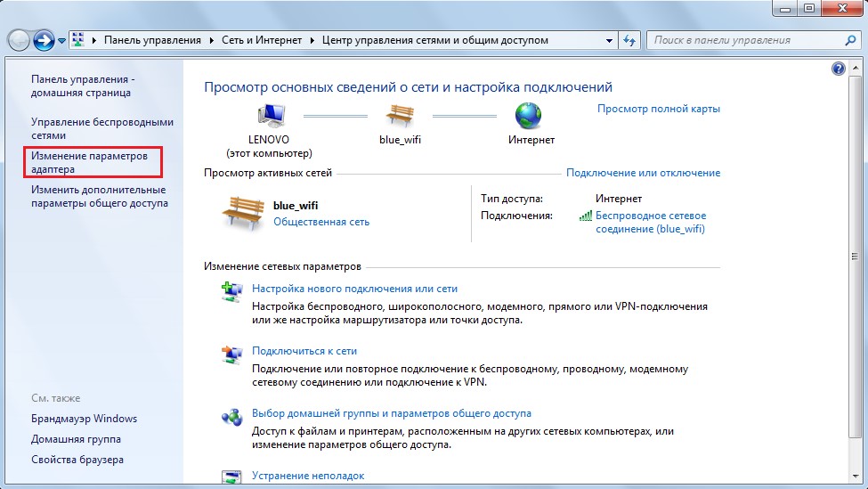The image size is (868, 489).
Task: Click 'Подключение или отключение' link
Action: coord(643,173)
